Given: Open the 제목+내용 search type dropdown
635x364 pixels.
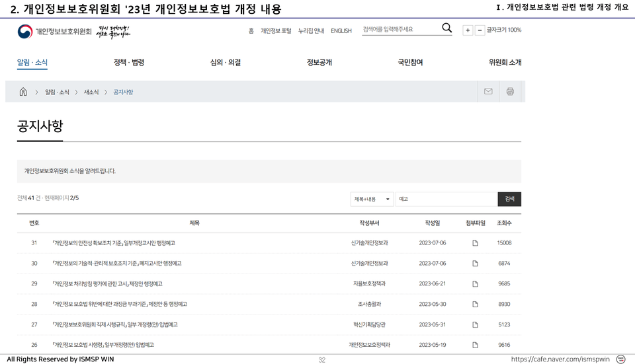Looking at the screenshot, I should point(372,199).
